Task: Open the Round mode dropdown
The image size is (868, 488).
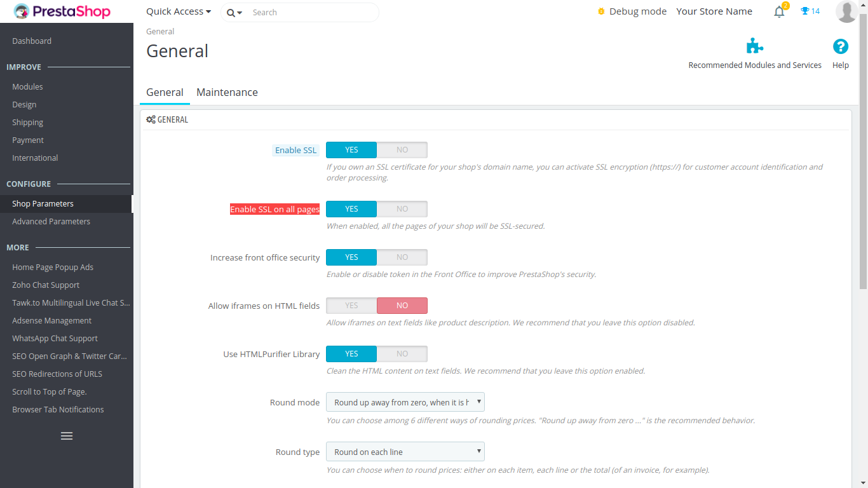Action: 405,402
